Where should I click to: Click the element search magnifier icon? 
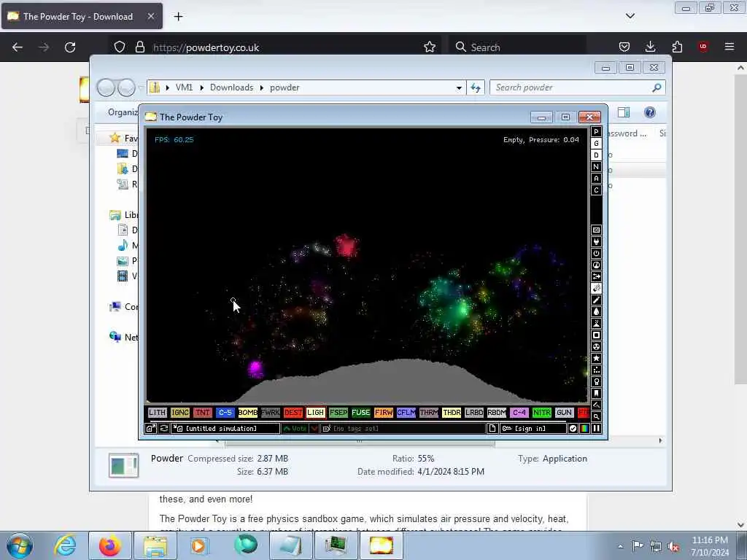click(x=596, y=416)
